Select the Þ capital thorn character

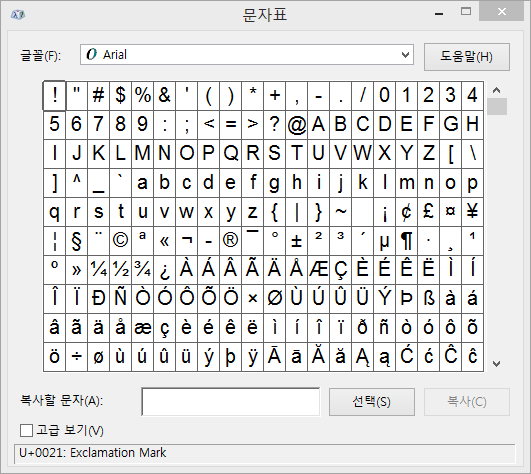pyautogui.click(x=406, y=299)
